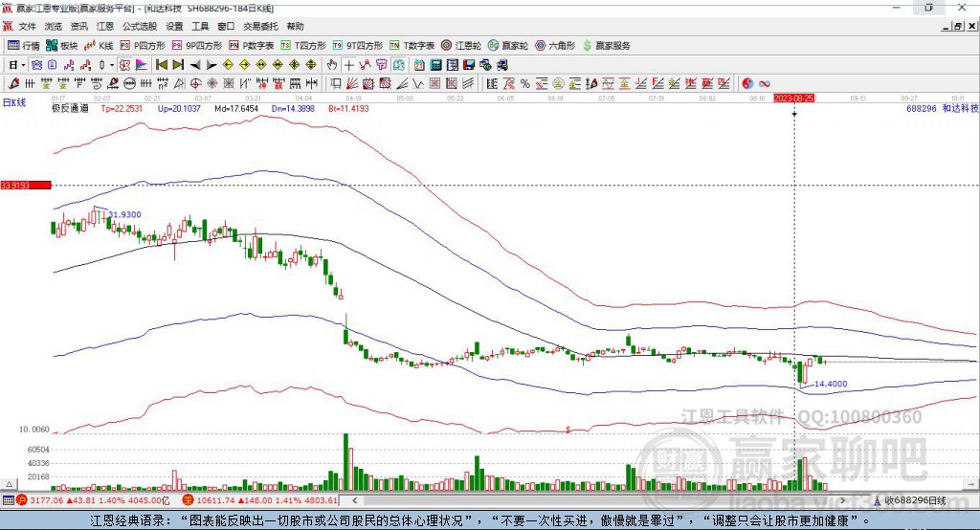Open the 设置 menu
Viewport: 980px width, 530px height.
[174, 26]
